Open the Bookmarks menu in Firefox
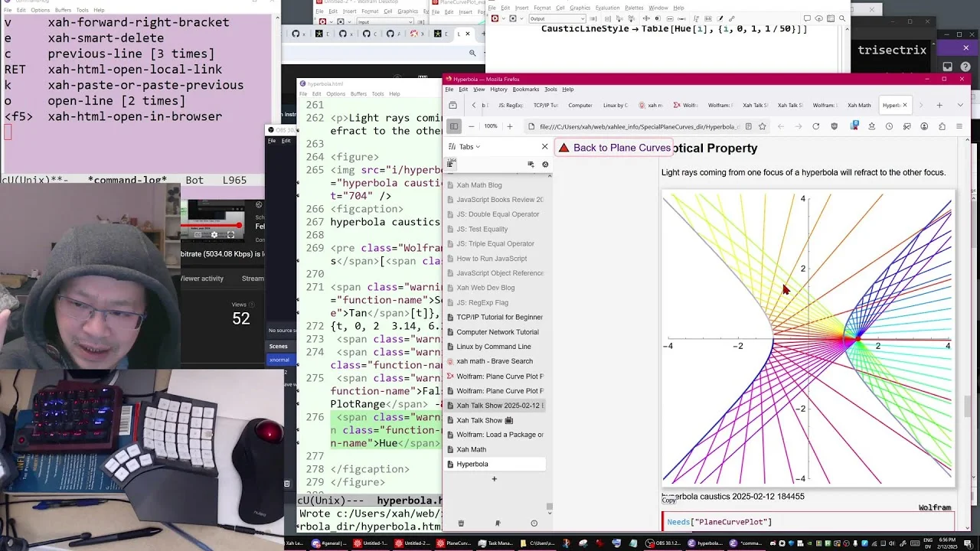980x551 pixels. [x=525, y=90]
